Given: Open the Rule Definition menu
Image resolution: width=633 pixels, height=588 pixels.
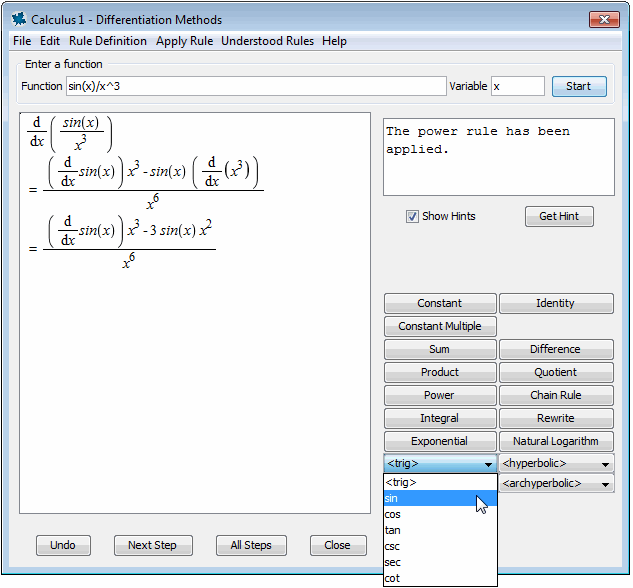Looking at the screenshot, I should tap(108, 41).
